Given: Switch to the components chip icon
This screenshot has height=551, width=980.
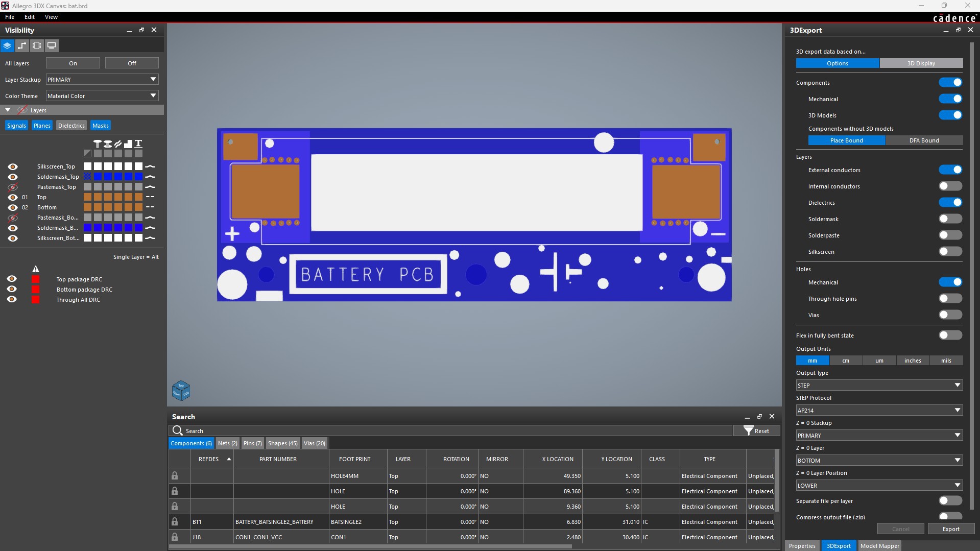Looking at the screenshot, I should tap(37, 45).
